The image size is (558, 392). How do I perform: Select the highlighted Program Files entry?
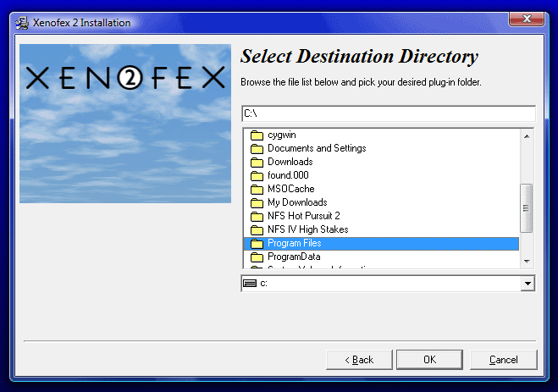382,244
